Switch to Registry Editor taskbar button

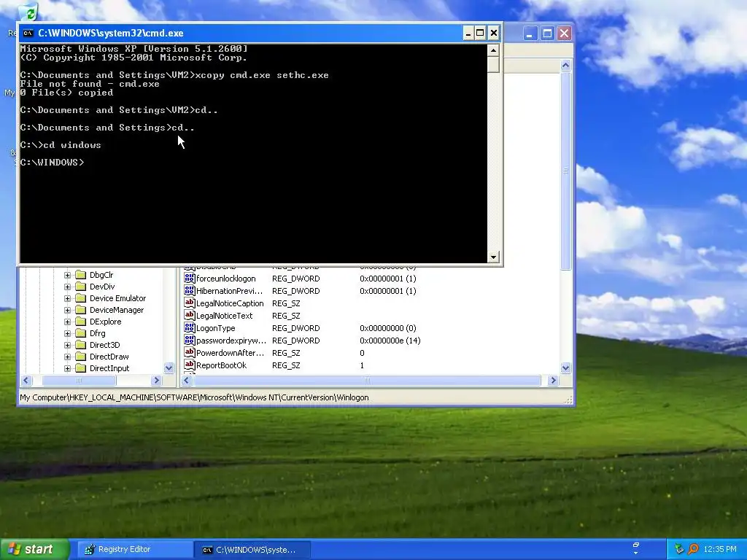pyautogui.click(x=135, y=550)
